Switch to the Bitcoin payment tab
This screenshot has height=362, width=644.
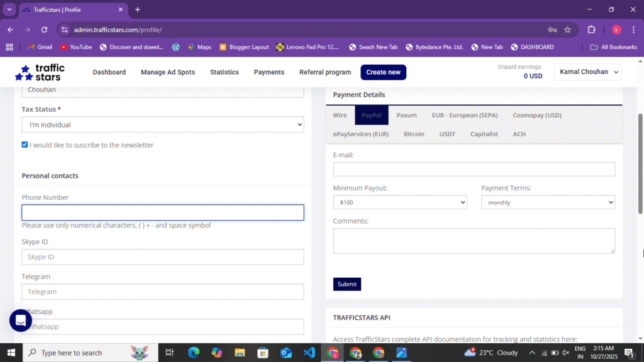tap(414, 134)
